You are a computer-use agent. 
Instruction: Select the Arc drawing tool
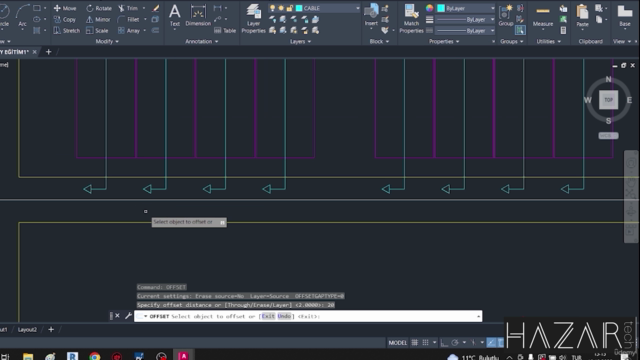pos(22,16)
